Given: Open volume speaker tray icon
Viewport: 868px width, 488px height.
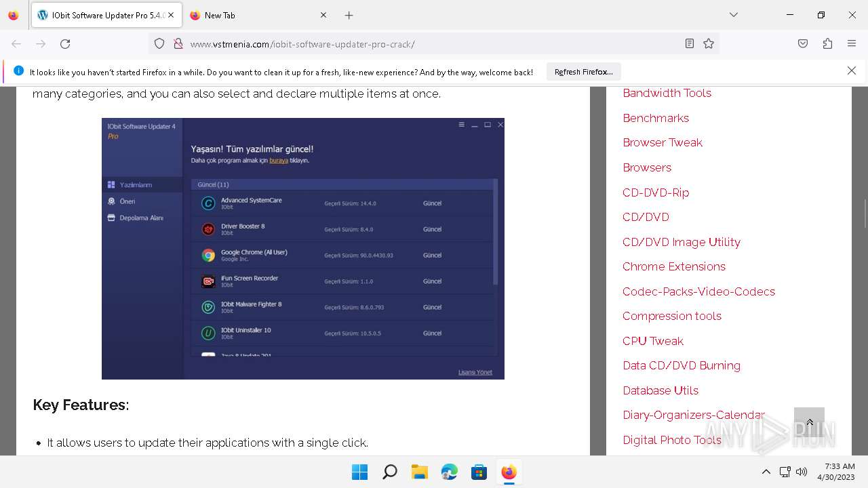Looking at the screenshot, I should pyautogui.click(x=802, y=472).
